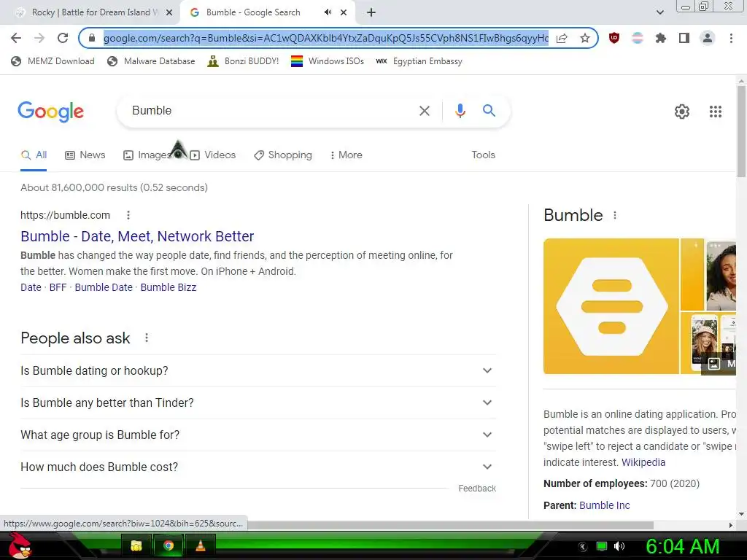Image resolution: width=747 pixels, height=560 pixels.
Task: Click the Google logo
Action: click(x=50, y=112)
